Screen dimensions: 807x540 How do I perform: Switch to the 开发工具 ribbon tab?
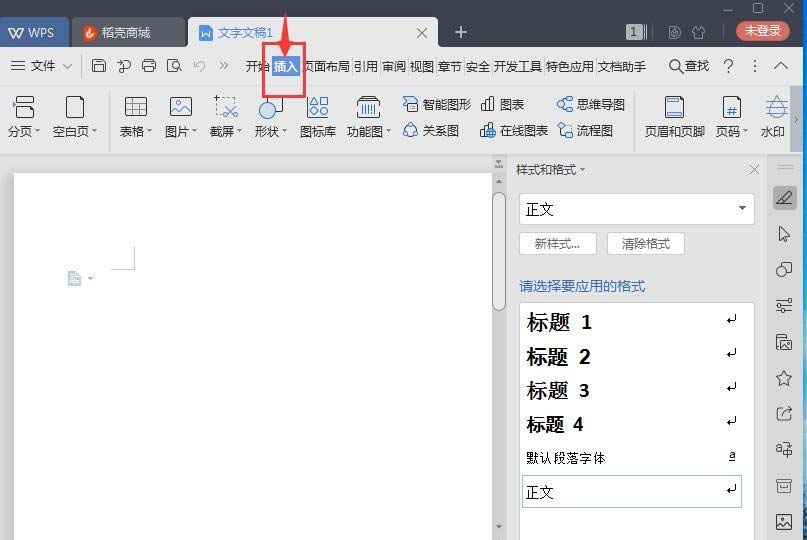pyautogui.click(x=518, y=66)
